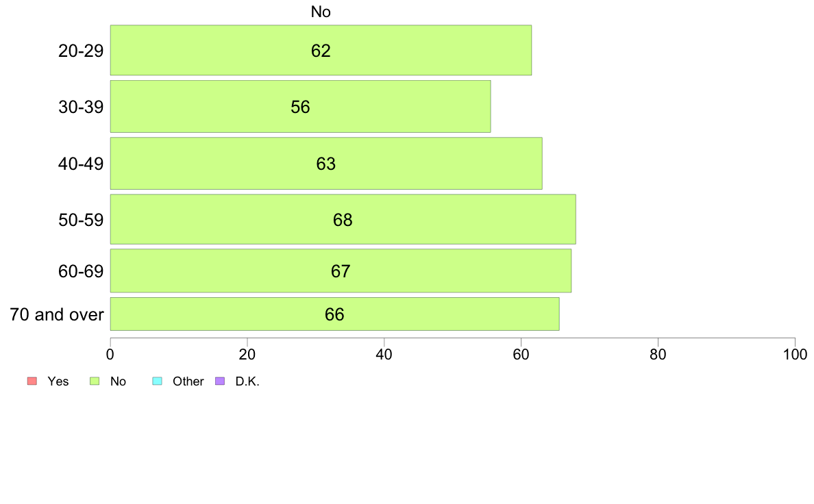Click the Other legend text
The image size is (814, 504).
point(188,381)
